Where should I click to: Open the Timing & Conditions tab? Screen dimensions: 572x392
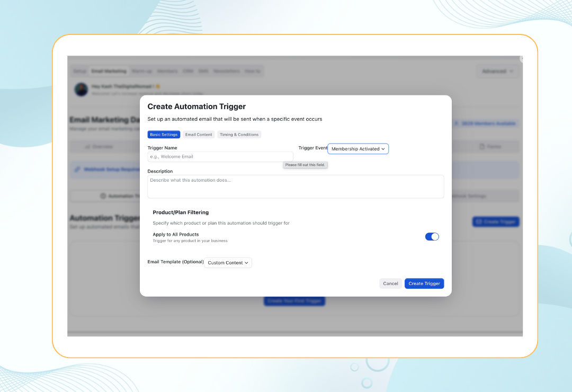point(239,135)
